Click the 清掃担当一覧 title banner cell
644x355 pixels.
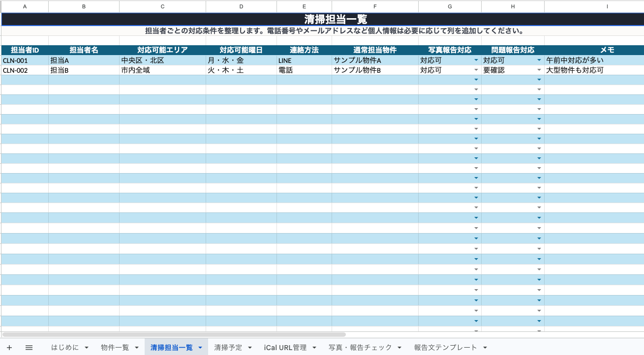(322, 19)
